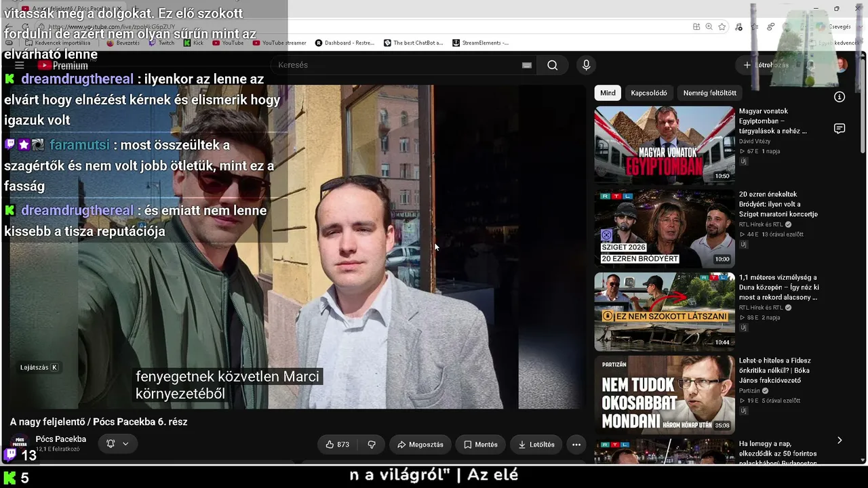This screenshot has width=868, height=488.
Task: Click video title 'A nagy feljelentő / Pócs Pacekba 6. rész'
Action: click(99, 422)
